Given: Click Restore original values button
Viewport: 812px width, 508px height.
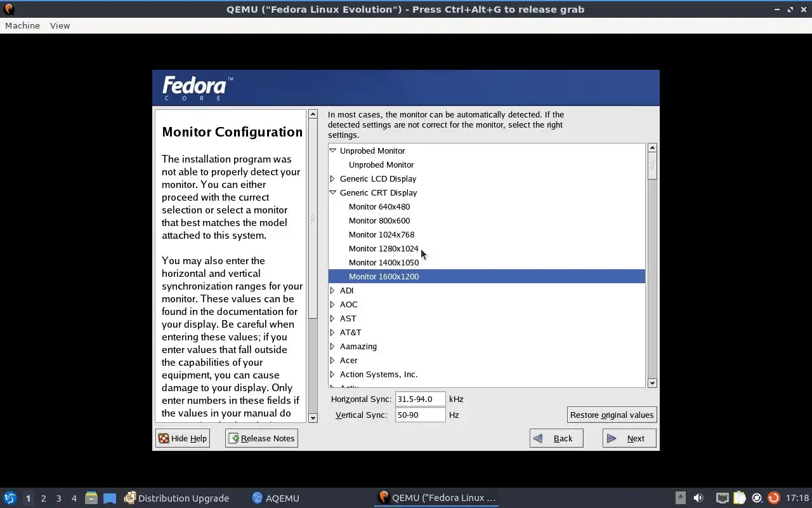Looking at the screenshot, I should (x=612, y=415).
